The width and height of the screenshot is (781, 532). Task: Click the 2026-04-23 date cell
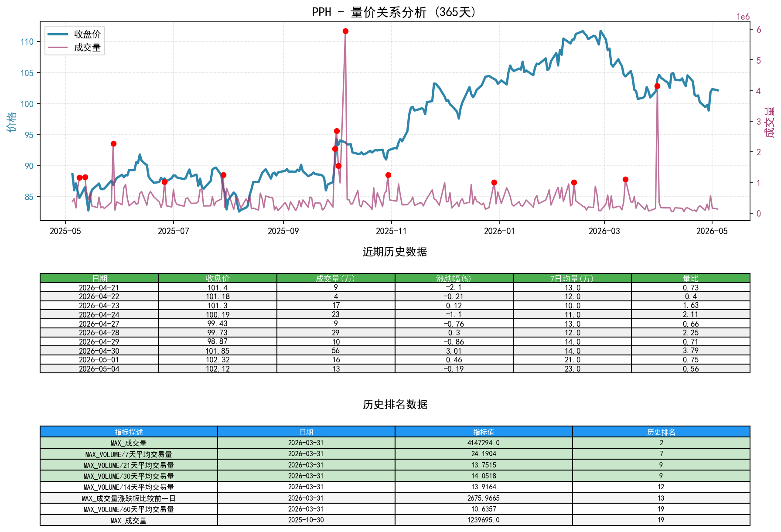click(99, 305)
